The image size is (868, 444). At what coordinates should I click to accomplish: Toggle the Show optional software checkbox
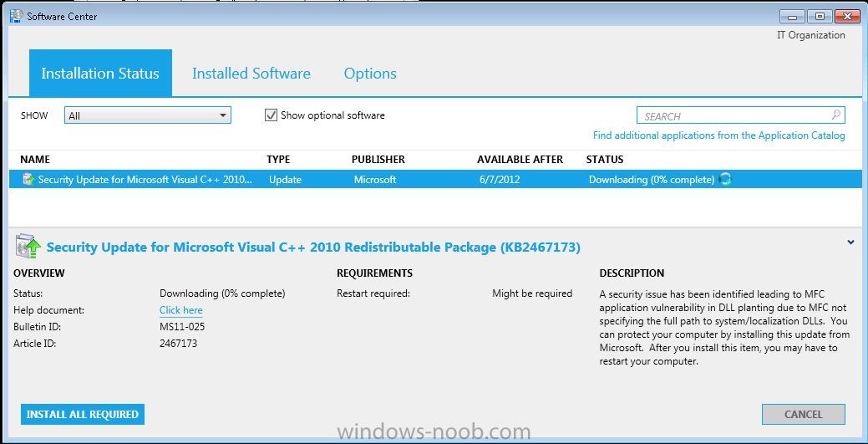(271, 115)
